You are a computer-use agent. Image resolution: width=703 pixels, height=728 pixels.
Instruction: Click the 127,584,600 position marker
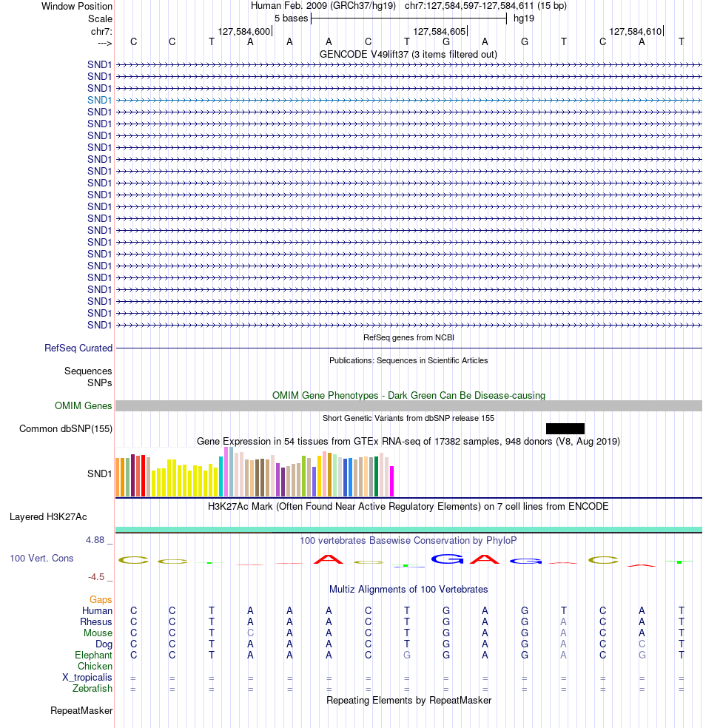coord(245,32)
